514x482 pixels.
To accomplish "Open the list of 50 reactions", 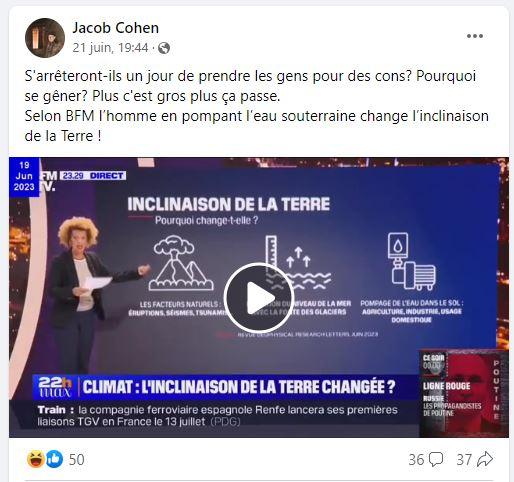I will pos(76,460).
